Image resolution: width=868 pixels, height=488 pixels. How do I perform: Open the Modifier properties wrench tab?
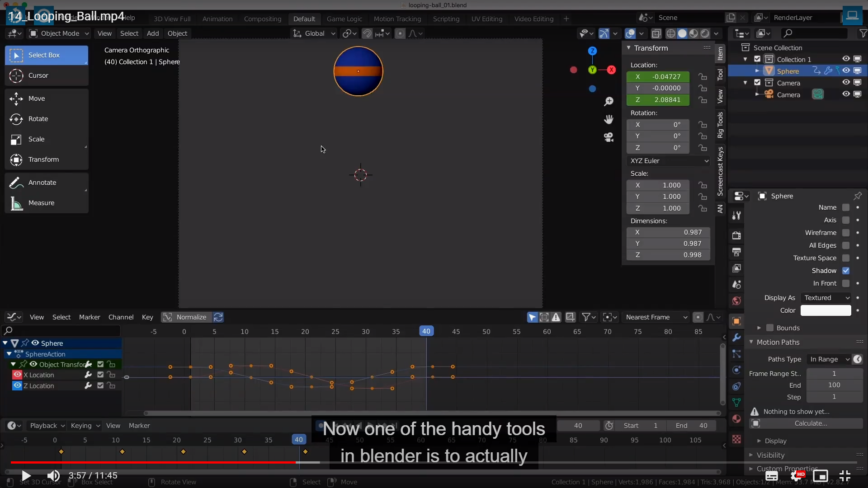736,338
